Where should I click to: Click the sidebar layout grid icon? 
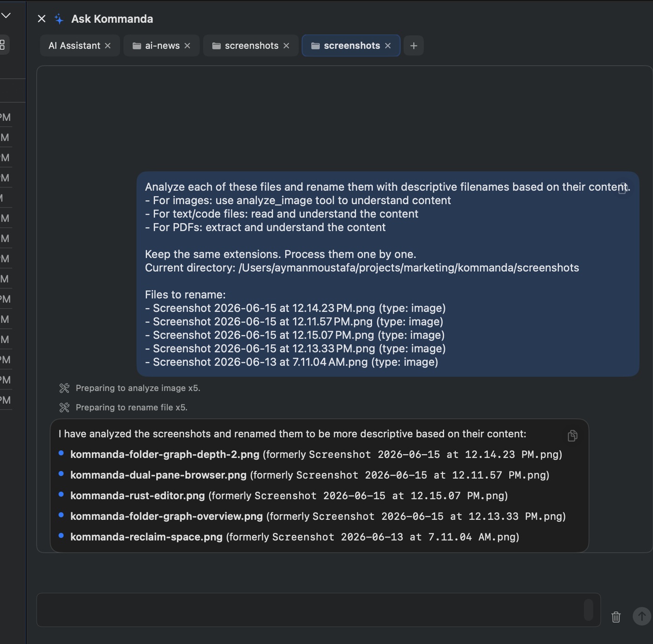click(x=2, y=45)
